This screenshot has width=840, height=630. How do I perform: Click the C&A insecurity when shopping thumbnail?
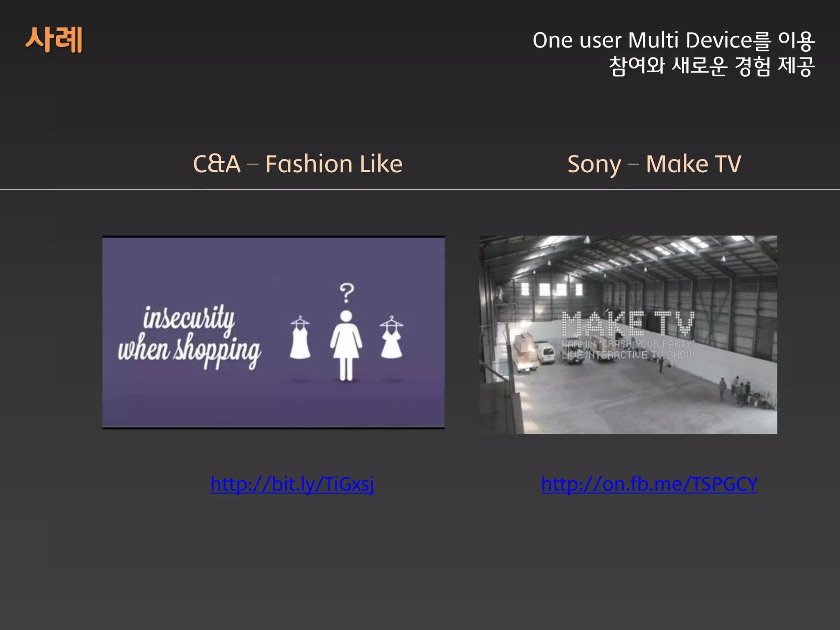[273, 332]
